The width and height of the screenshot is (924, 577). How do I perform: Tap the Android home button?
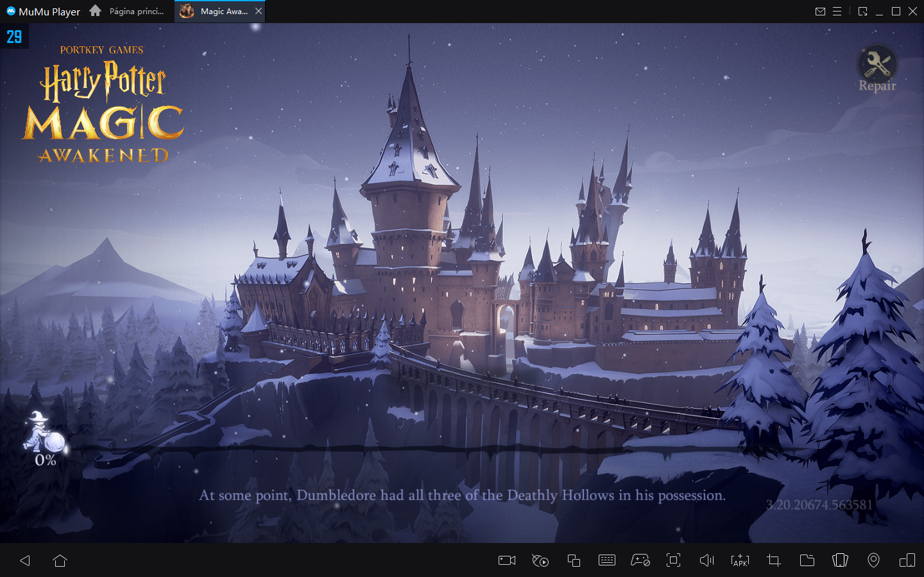click(60, 560)
